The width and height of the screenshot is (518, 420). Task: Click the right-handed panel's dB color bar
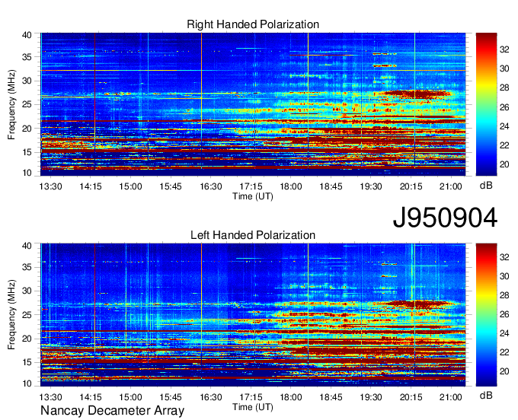(x=486, y=104)
